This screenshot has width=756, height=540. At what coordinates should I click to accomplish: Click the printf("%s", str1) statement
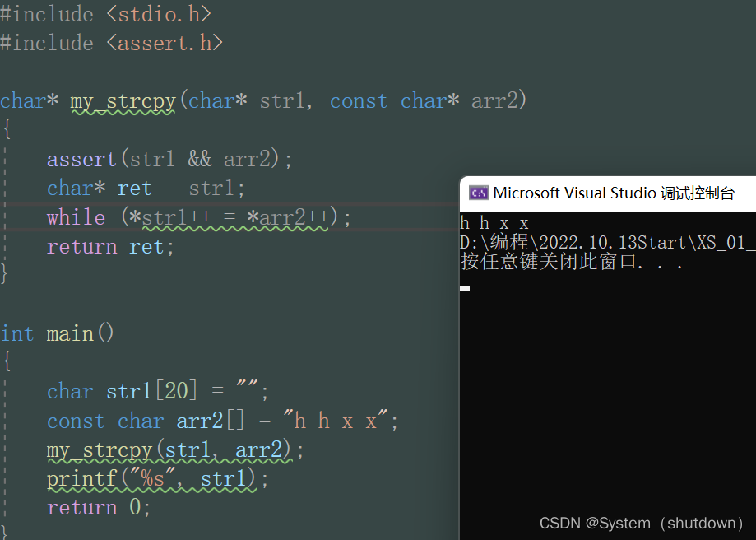pos(157,479)
